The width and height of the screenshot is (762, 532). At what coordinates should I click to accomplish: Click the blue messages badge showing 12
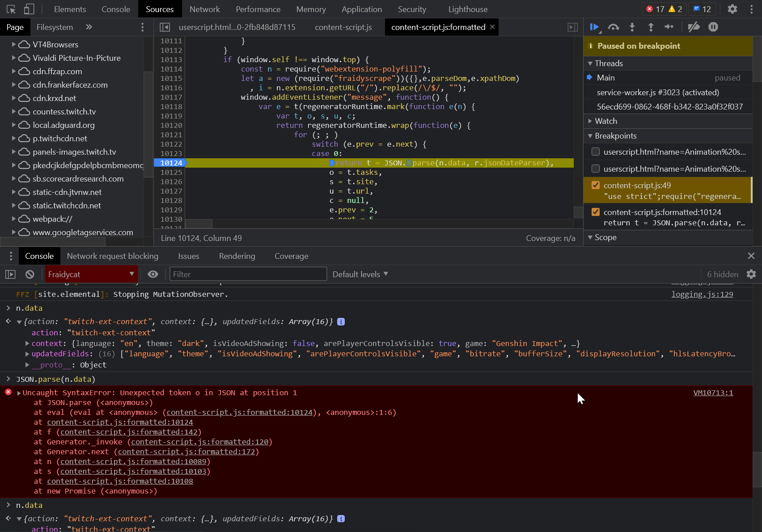pyautogui.click(x=702, y=9)
